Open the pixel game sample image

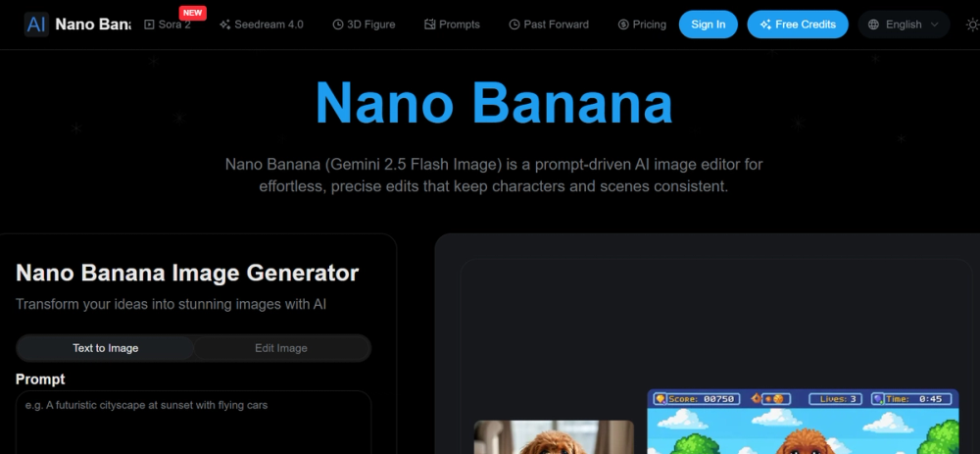pos(803,422)
